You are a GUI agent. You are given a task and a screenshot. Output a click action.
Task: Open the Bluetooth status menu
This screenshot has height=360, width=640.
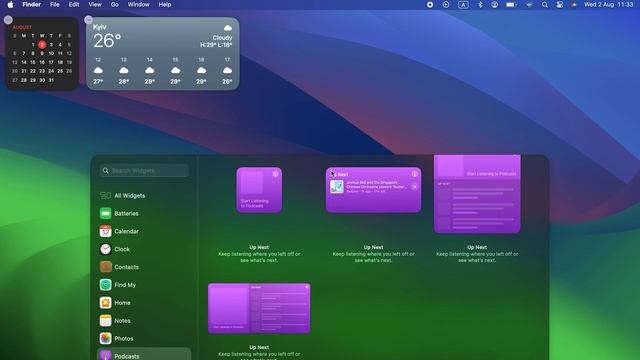[x=480, y=4]
